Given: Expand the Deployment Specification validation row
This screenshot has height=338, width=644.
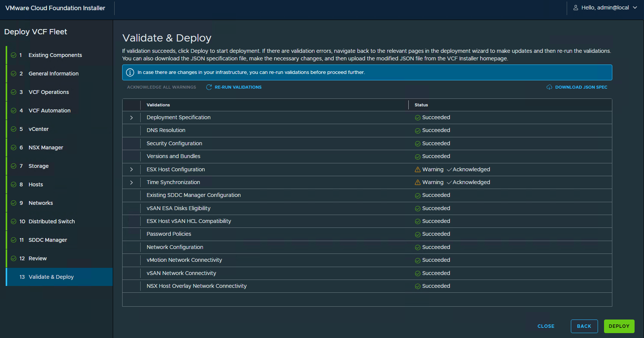Looking at the screenshot, I should pyautogui.click(x=132, y=118).
